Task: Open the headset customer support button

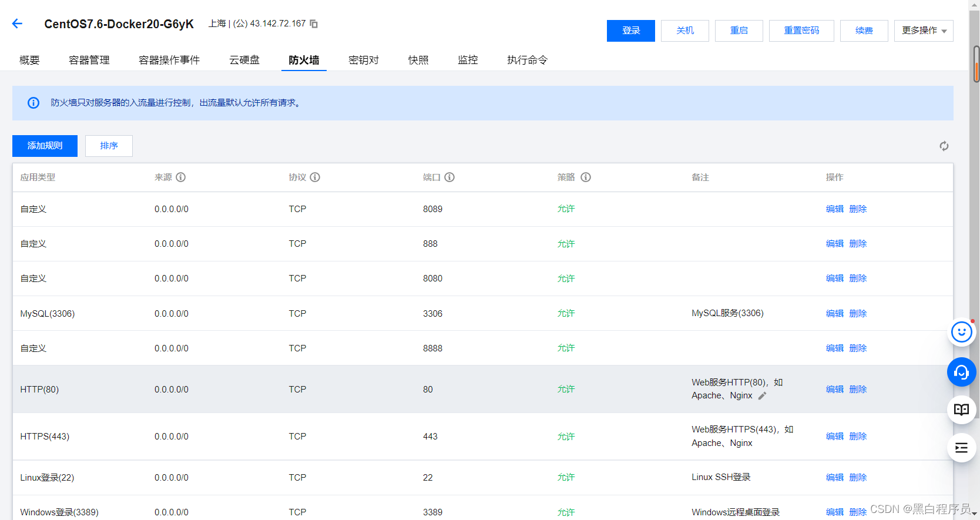Action: click(x=962, y=372)
